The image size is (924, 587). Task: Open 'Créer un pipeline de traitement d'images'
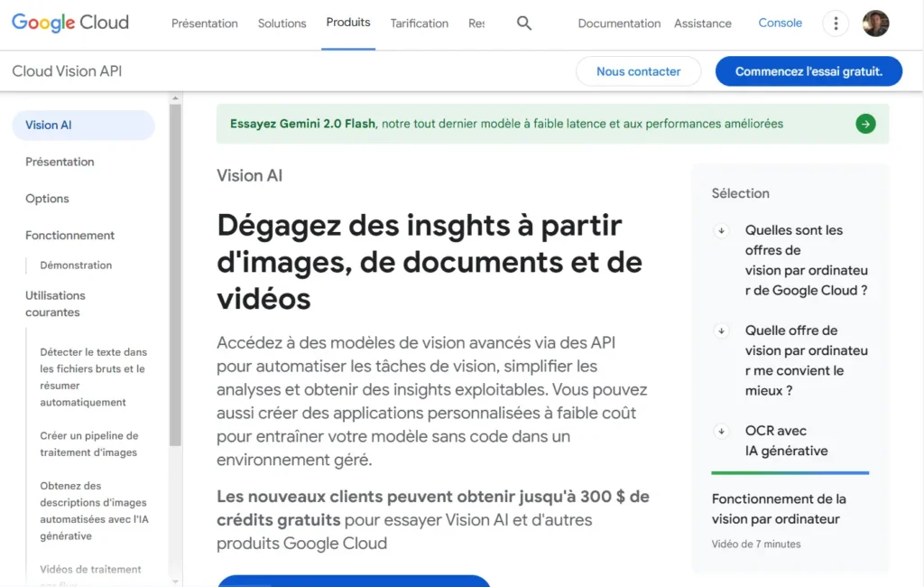coord(89,444)
